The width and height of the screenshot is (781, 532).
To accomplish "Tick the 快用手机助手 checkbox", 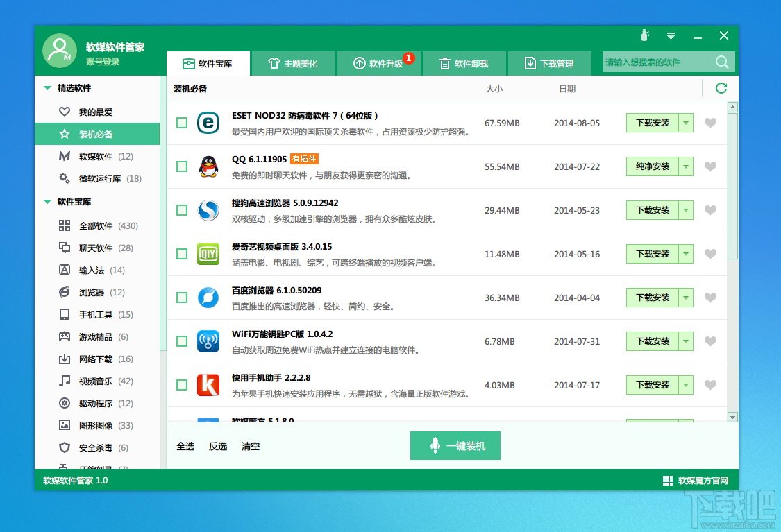I will pyautogui.click(x=182, y=385).
